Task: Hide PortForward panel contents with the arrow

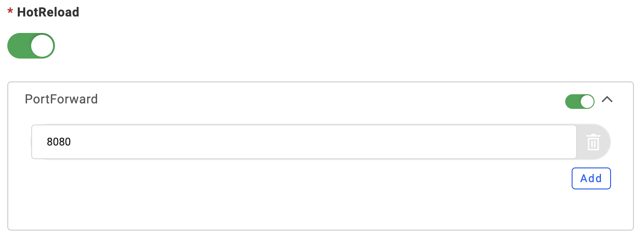Action: pos(607,99)
